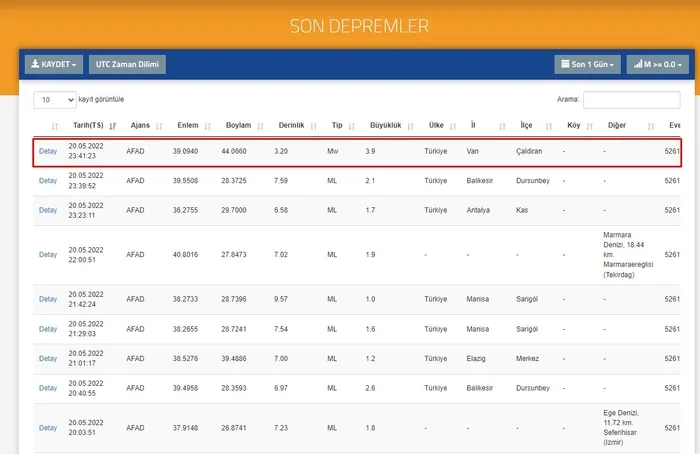Click the SON DEPREMLER page title

coord(359,26)
